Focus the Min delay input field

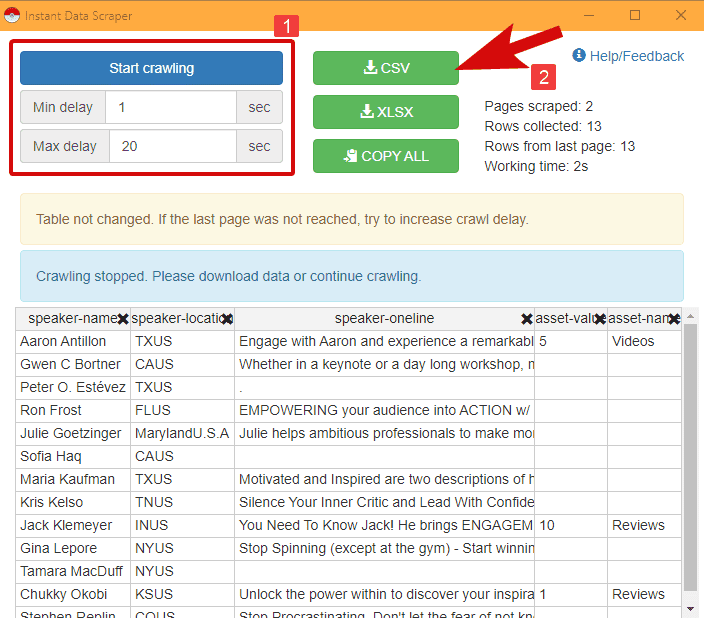(171, 107)
